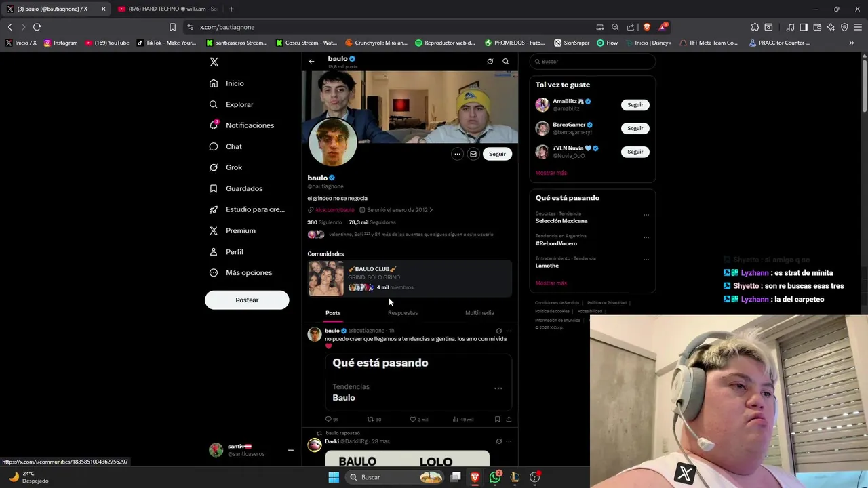Bookmark baulo's tendencias post
Viewport: 868px width, 488px height.
point(497,420)
